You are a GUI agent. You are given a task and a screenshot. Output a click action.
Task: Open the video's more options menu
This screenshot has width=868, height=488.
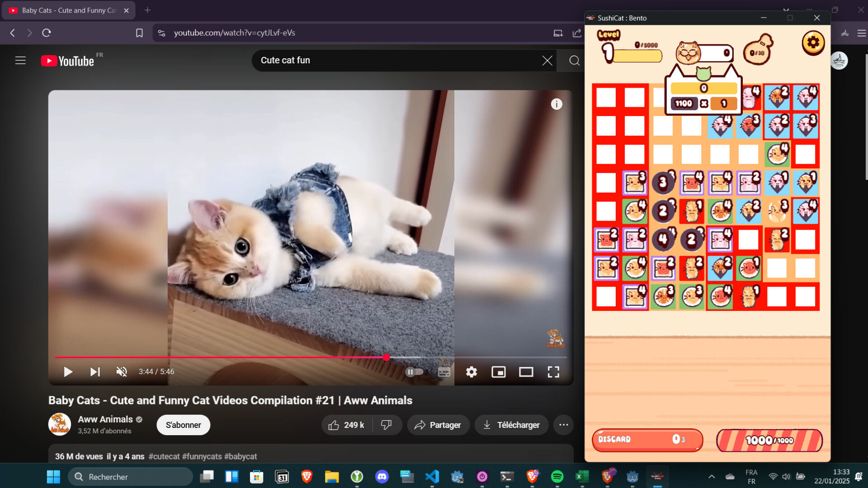click(563, 425)
